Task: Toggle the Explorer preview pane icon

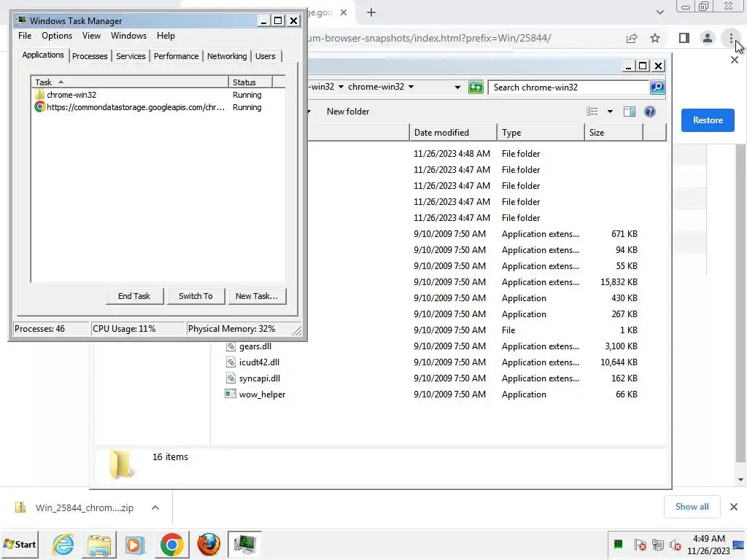Action: tap(630, 112)
